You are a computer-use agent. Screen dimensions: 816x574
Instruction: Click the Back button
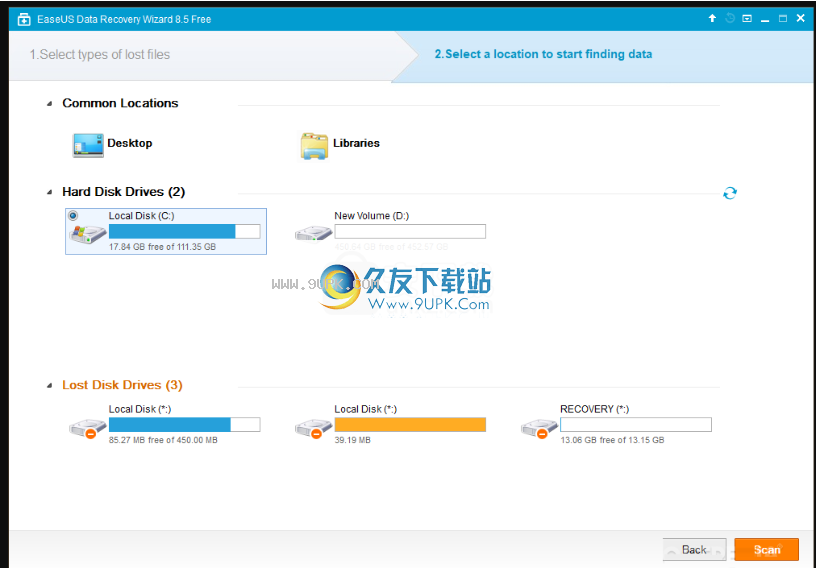tap(694, 550)
